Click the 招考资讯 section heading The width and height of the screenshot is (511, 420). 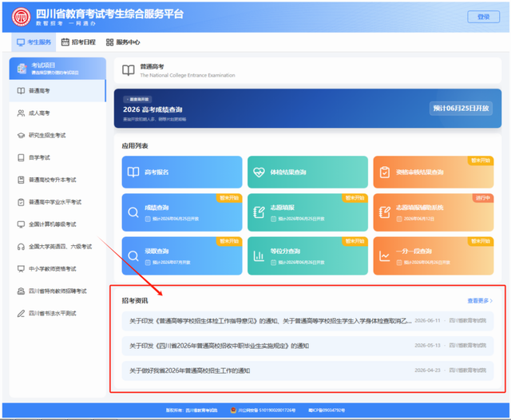coord(135,300)
